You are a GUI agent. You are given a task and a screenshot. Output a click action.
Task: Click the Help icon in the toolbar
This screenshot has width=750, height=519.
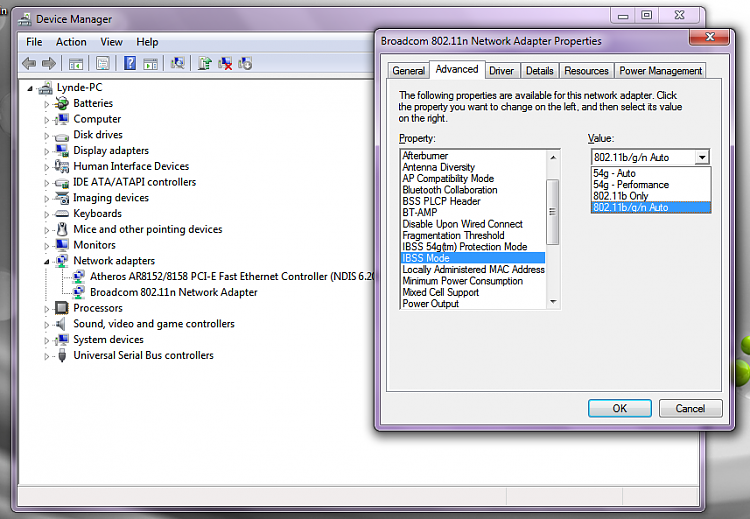click(x=130, y=63)
